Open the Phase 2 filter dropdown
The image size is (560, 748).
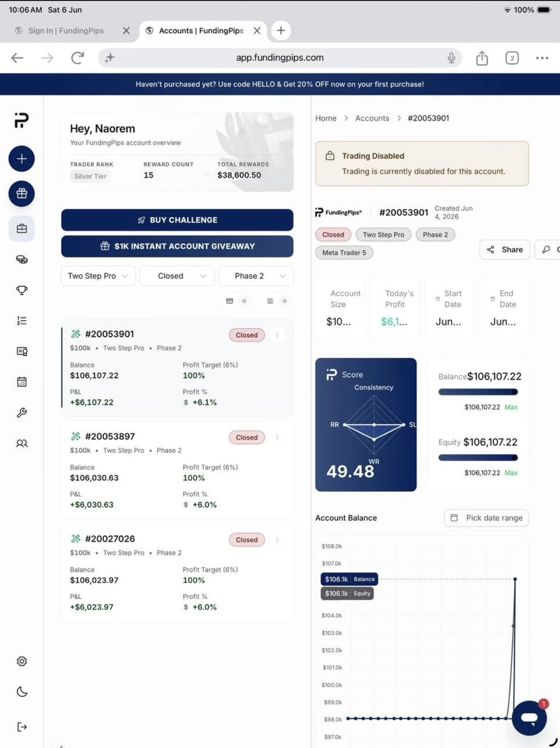coord(256,276)
